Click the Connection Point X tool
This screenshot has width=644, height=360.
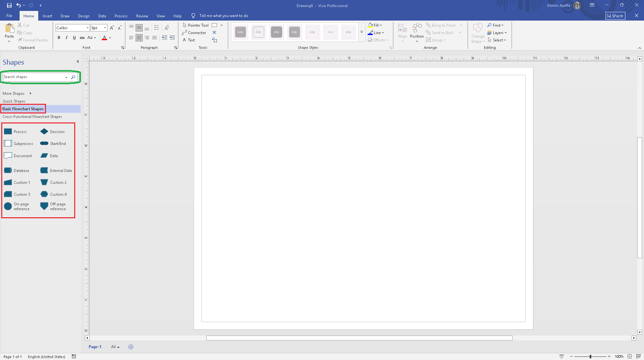214,32
